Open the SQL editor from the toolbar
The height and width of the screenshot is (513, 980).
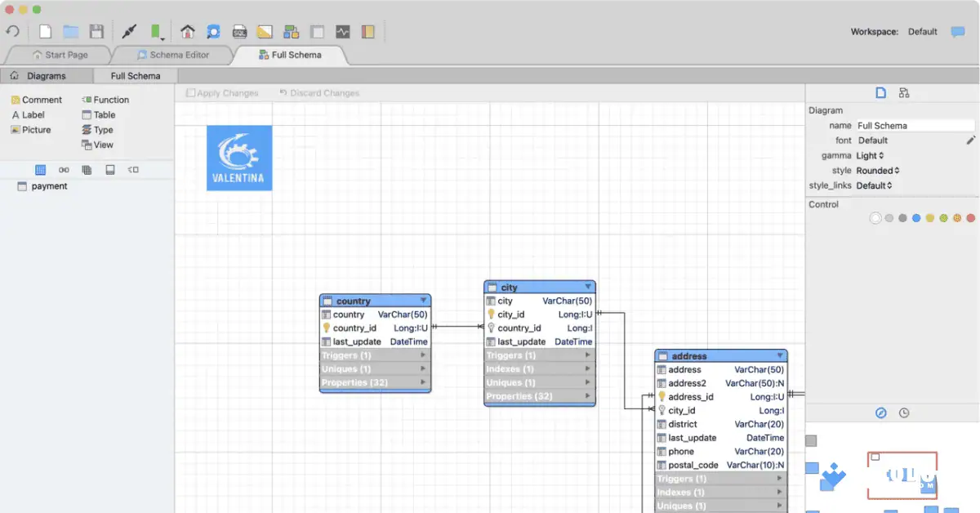click(x=239, y=31)
